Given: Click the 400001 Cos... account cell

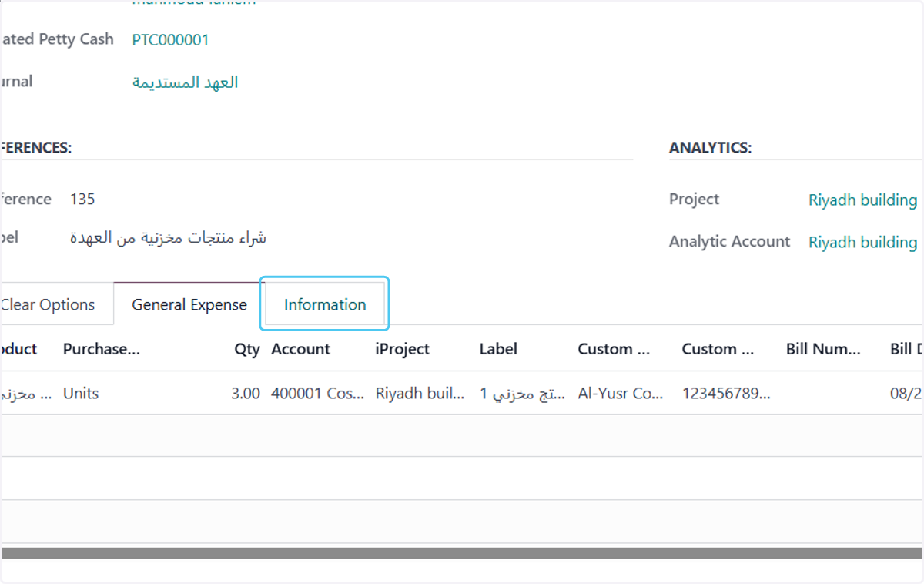Looking at the screenshot, I should tap(317, 393).
